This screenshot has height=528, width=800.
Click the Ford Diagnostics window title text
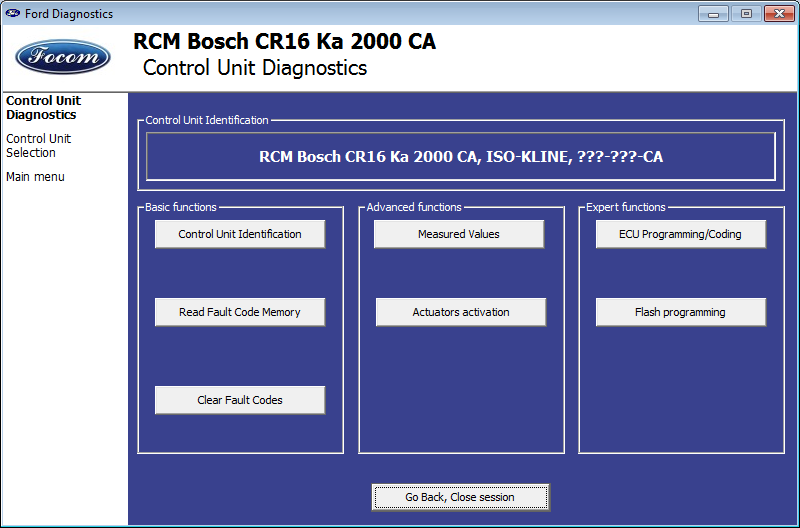(69, 14)
